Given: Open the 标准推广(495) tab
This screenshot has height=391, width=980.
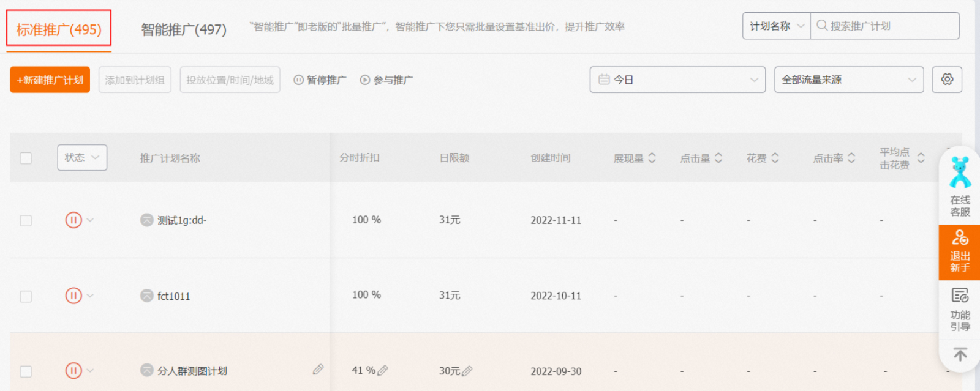Looking at the screenshot, I should click(x=59, y=29).
